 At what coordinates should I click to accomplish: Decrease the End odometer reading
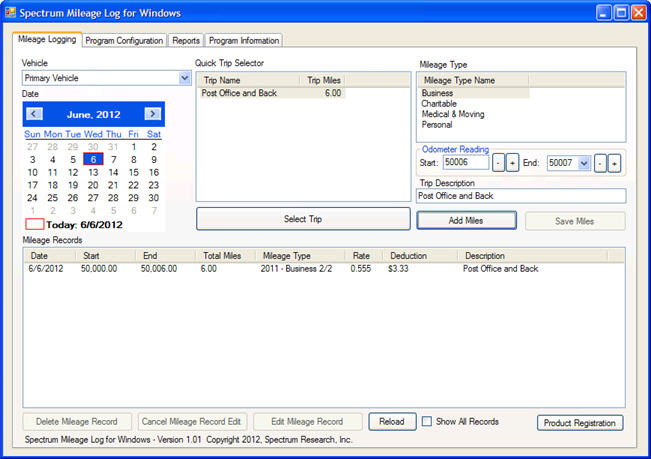coord(600,163)
